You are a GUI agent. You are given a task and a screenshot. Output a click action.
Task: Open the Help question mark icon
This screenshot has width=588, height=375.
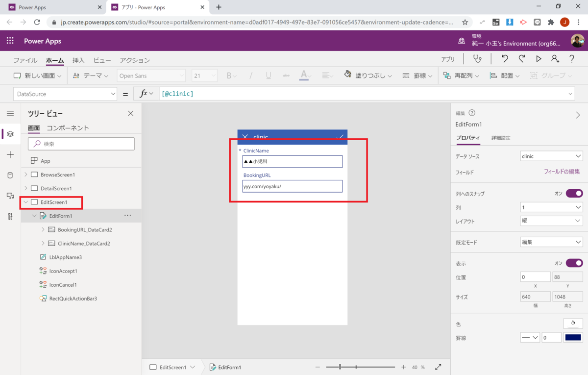pos(572,59)
